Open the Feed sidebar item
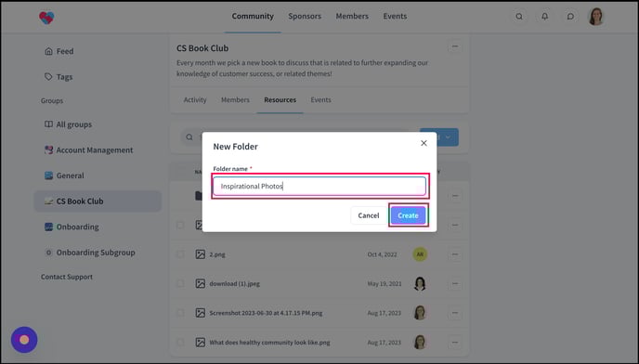639x364 pixels. (98, 51)
